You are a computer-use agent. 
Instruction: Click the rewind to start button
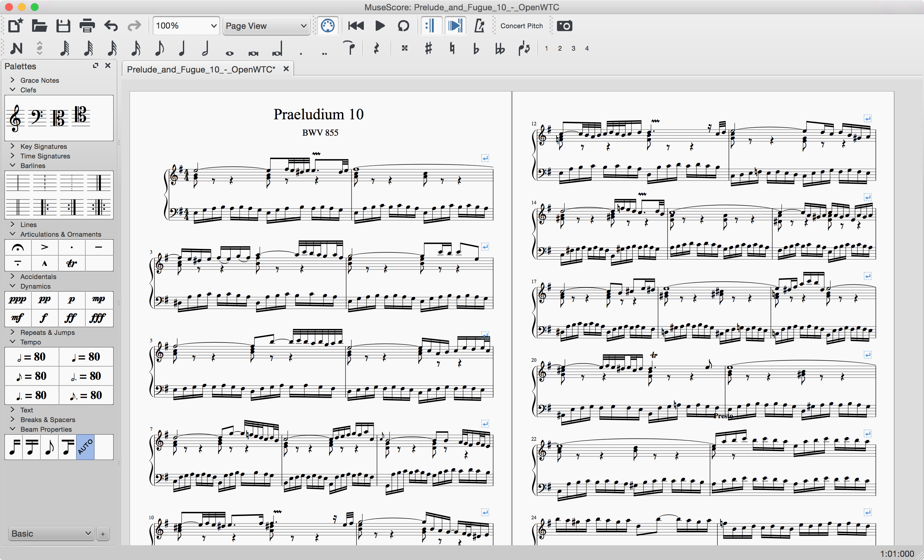355,26
